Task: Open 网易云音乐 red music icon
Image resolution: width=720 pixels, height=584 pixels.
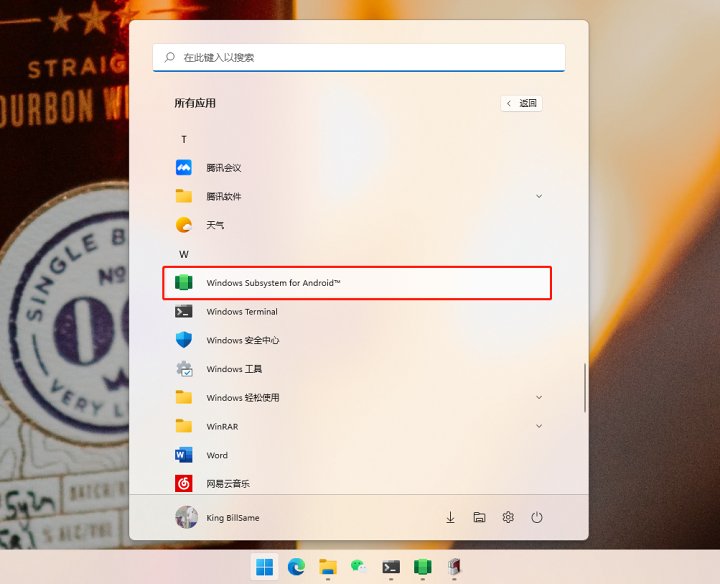Action: tap(184, 483)
